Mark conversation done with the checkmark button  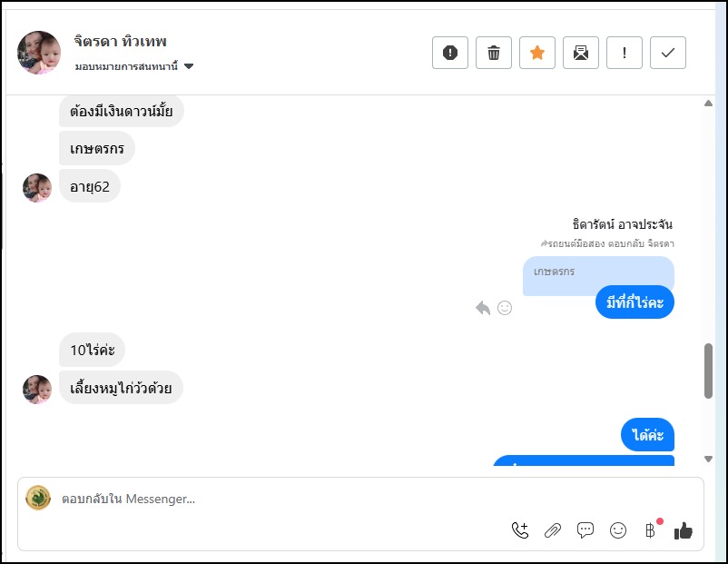668,53
